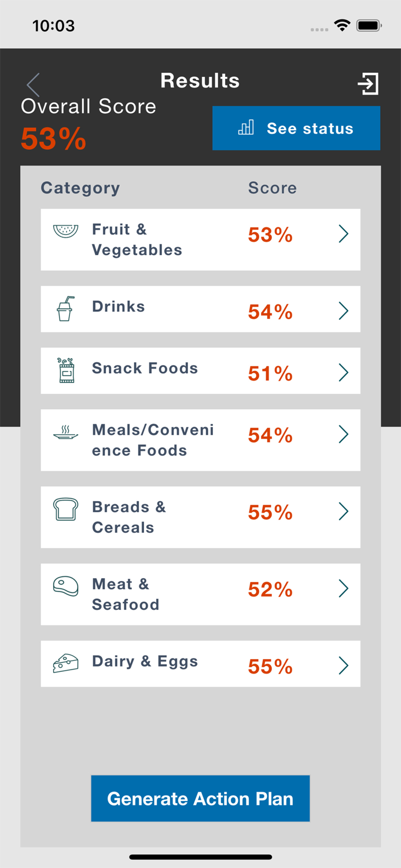Select Meals/Convenience Foods category label
This screenshot has width=401, height=868.
(x=153, y=440)
